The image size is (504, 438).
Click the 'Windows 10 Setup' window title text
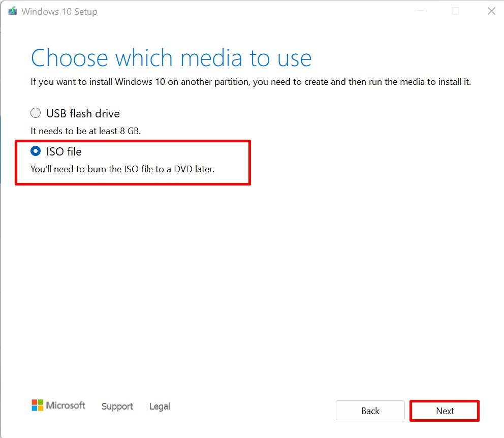point(59,12)
